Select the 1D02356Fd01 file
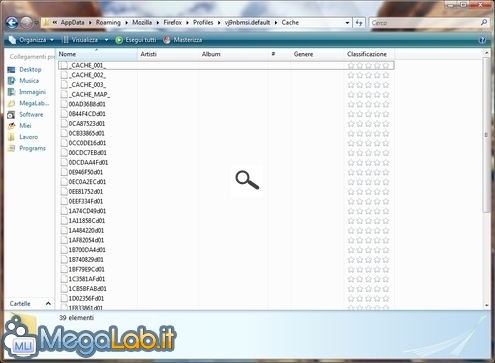 tap(86, 298)
